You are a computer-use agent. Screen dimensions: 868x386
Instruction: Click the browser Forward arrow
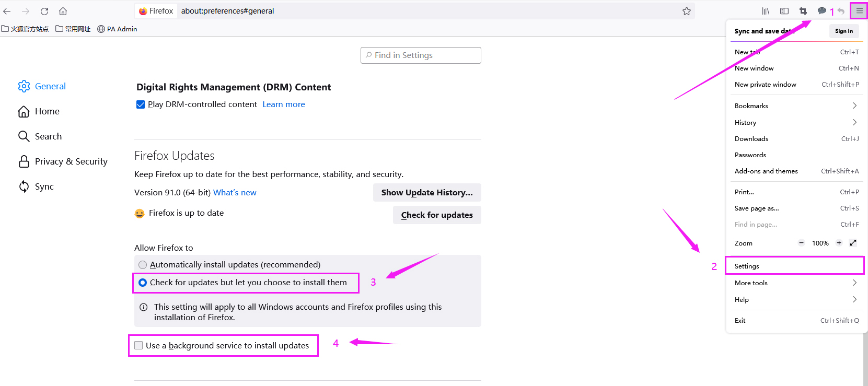click(x=26, y=11)
